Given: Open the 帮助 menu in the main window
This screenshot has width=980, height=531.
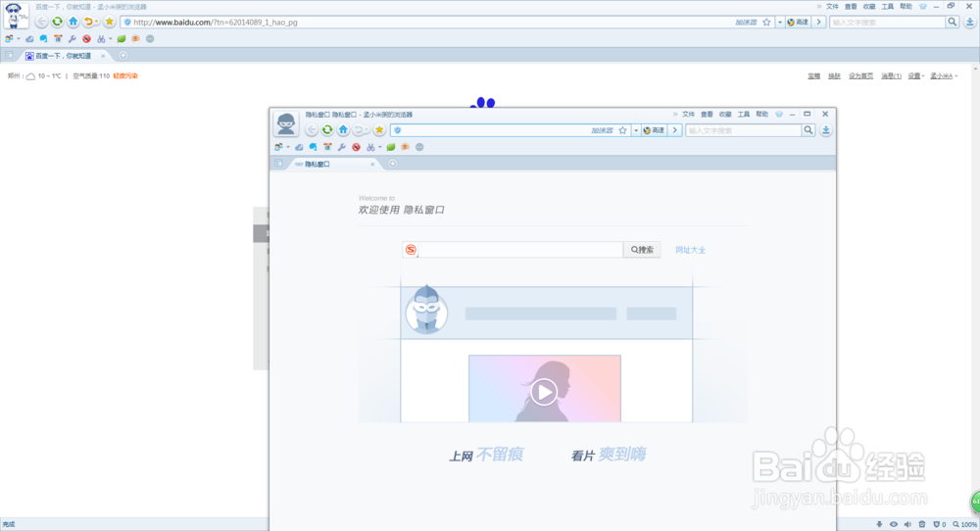Looking at the screenshot, I should 906,6.
